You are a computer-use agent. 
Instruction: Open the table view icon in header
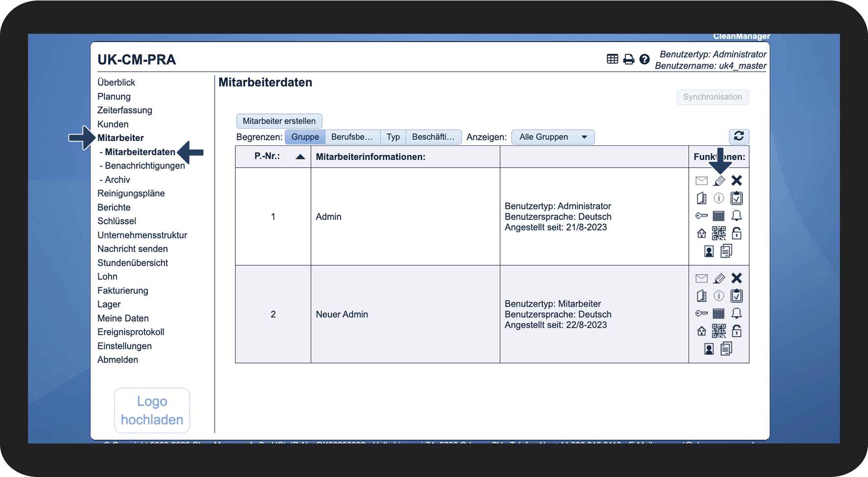tap(612, 59)
